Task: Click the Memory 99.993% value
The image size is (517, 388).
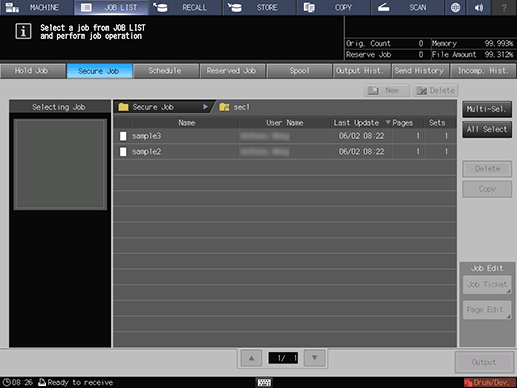Action: pos(498,43)
